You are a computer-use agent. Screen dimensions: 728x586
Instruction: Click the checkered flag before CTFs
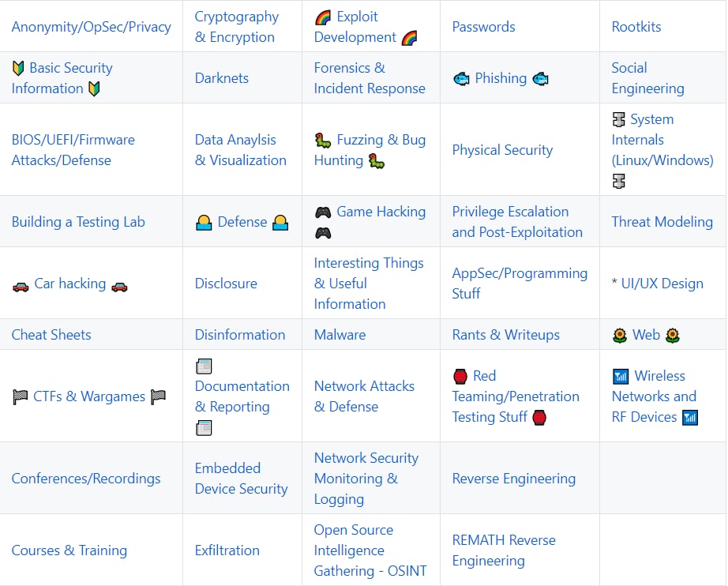(x=20, y=397)
